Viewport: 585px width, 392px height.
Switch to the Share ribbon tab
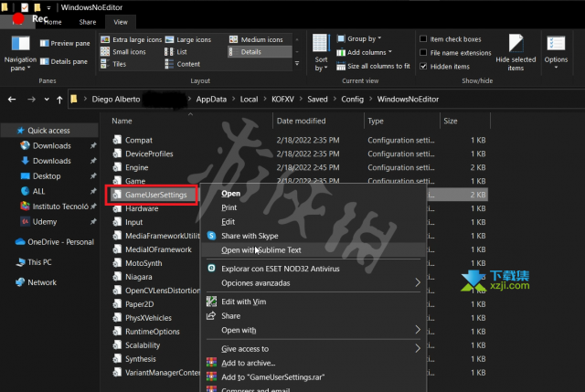click(88, 22)
